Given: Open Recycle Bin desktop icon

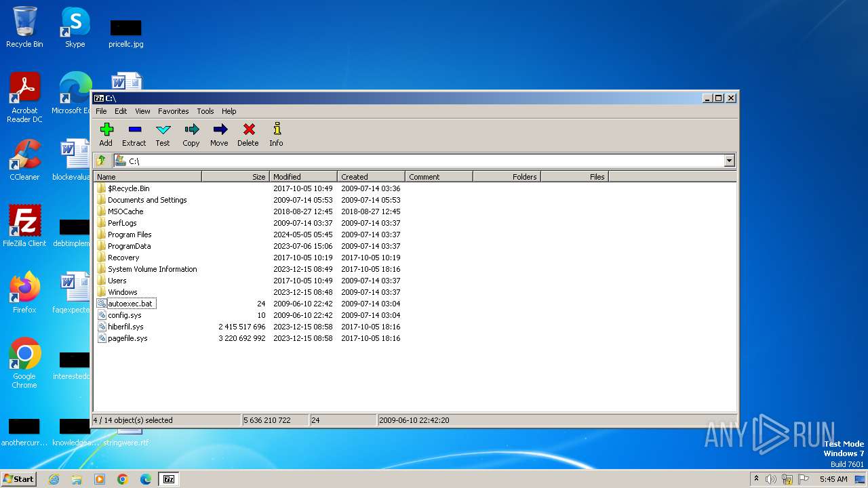Looking at the screenshot, I should [x=24, y=27].
